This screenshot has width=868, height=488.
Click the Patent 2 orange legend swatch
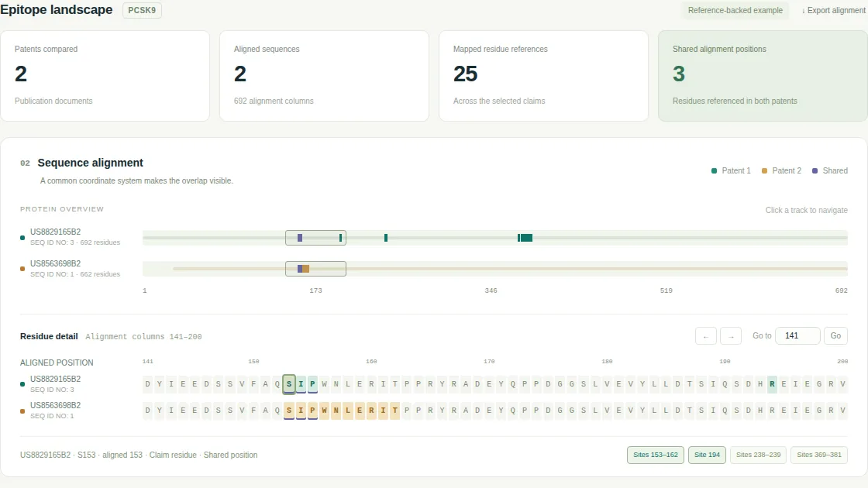[764, 171]
